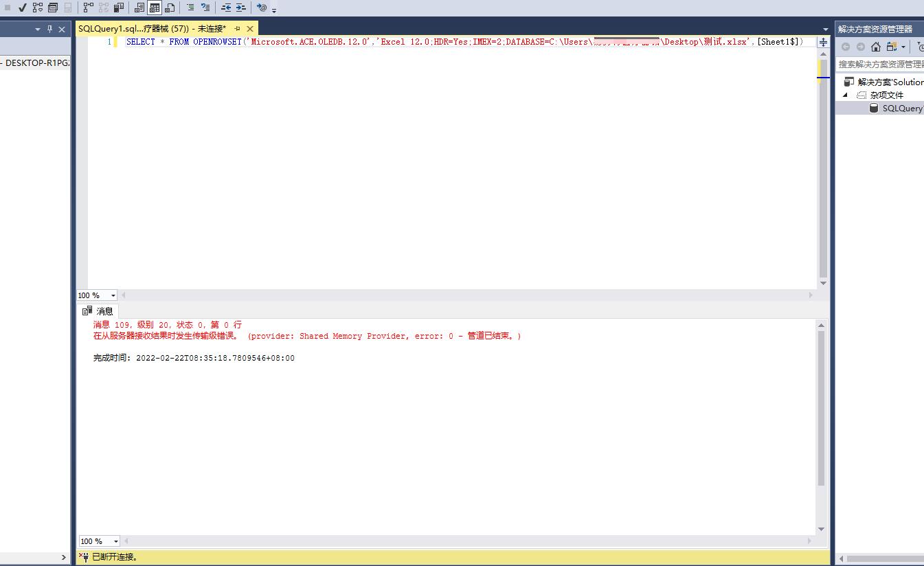This screenshot has width=924, height=566.
Task: Toggle Include Client Statistics
Action: (x=117, y=8)
